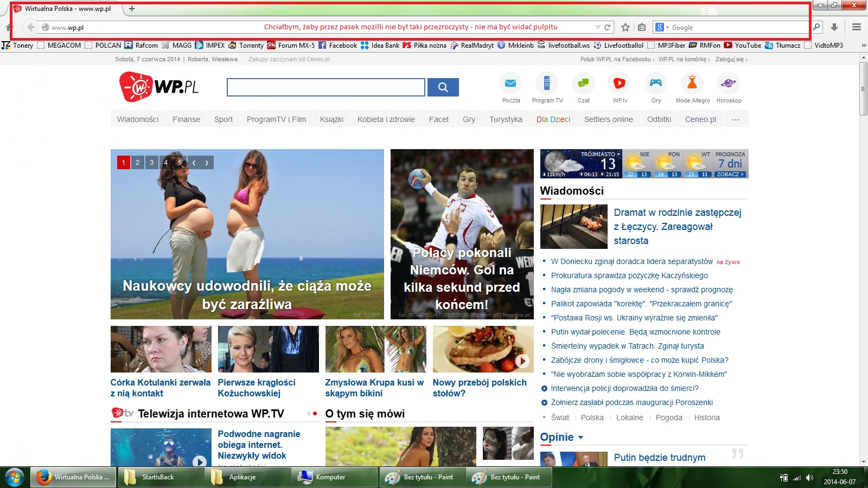Click ZOBACZ 7-day forecast button
868x488 pixels.
pyautogui.click(x=730, y=174)
